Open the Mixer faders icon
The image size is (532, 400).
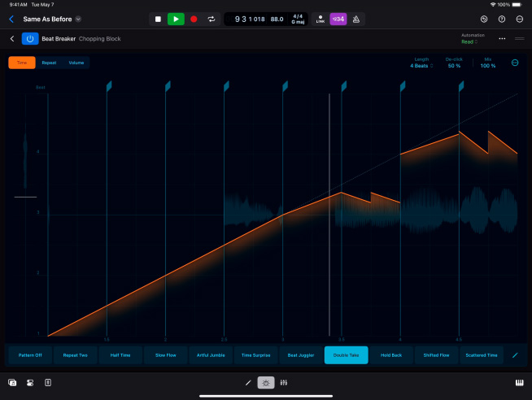[284, 382]
